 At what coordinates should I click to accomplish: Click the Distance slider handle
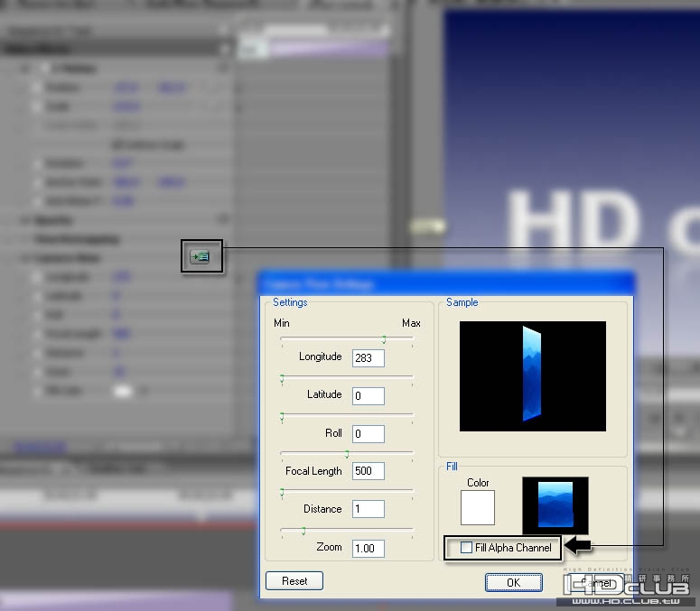[x=282, y=493]
